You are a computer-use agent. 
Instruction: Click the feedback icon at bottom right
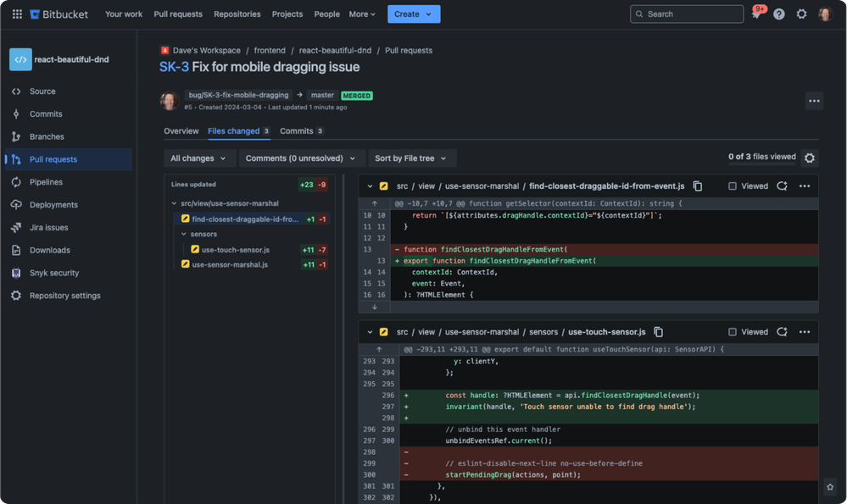click(x=830, y=487)
